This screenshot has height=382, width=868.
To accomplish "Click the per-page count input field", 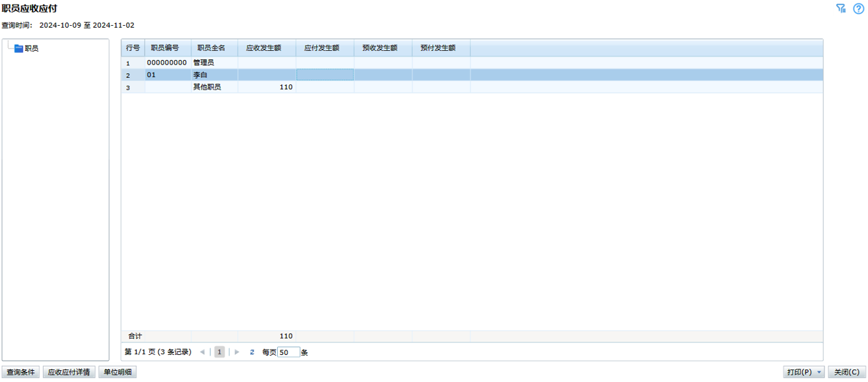I will click(288, 352).
